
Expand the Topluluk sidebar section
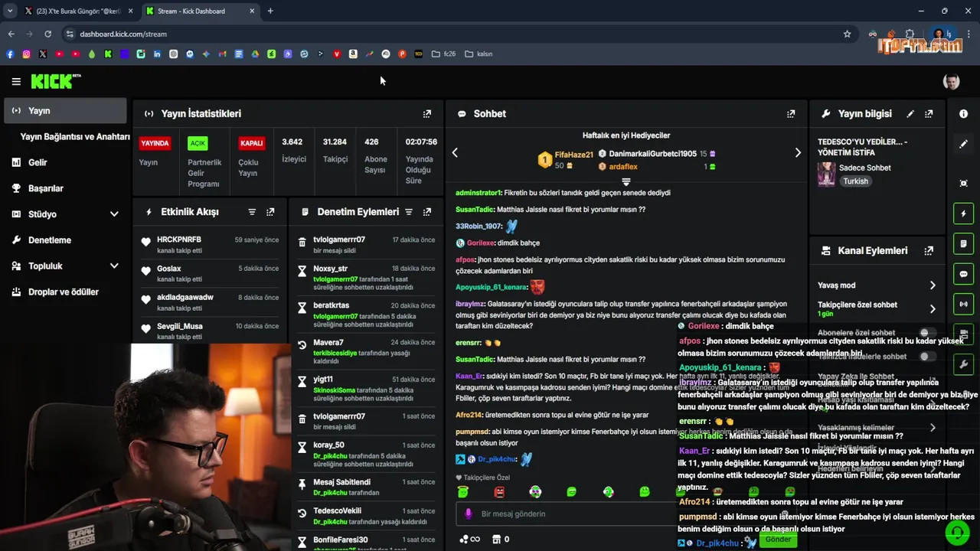coord(114,266)
